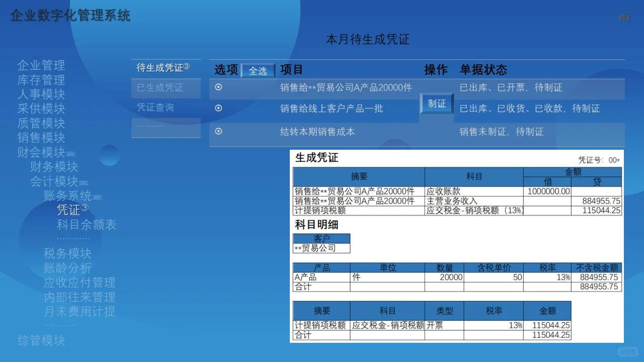Click quantity cell 20000
Screen dimensions: 644x362
point(444,278)
